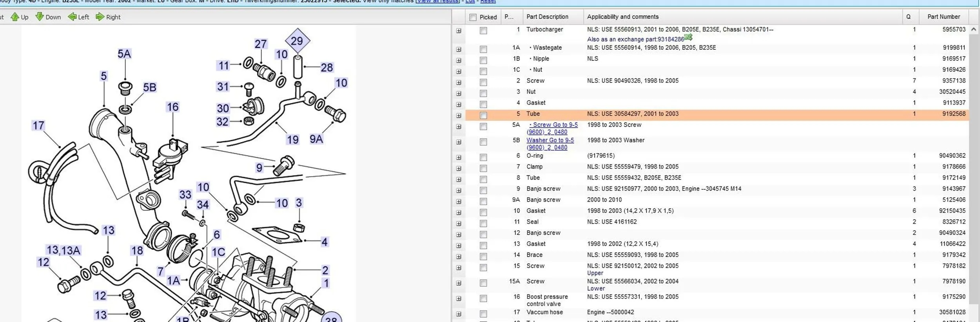Click callout 7 on the diagram

pyautogui.click(x=160, y=271)
